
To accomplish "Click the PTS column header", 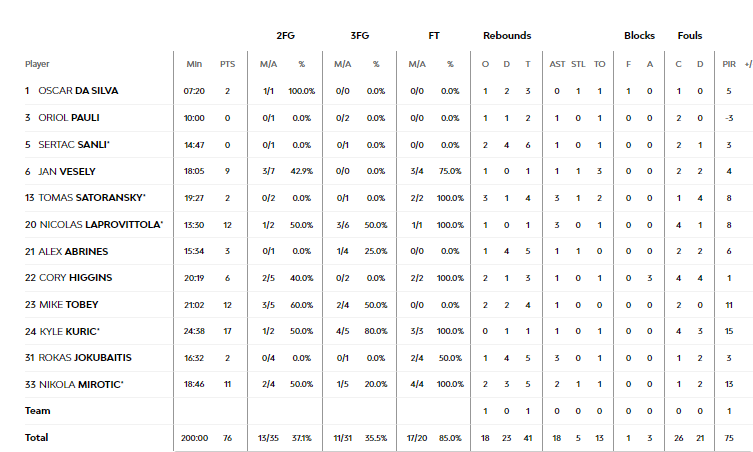I will pos(228,64).
